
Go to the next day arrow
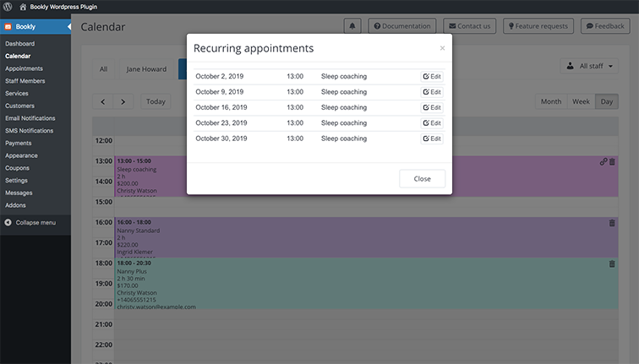[x=123, y=102]
